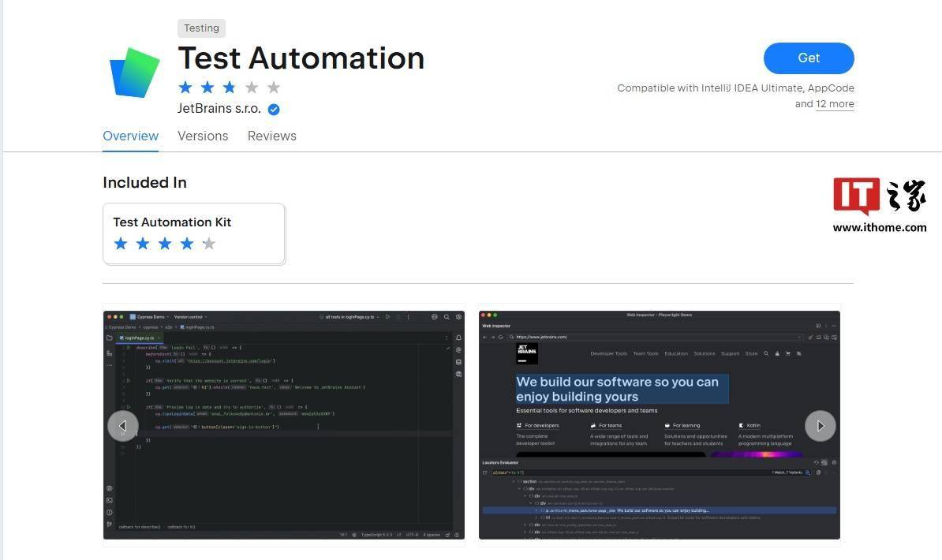The image size is (942, 560).
Task: Click the 'Test Automation' plugin title
Action: 301,58
